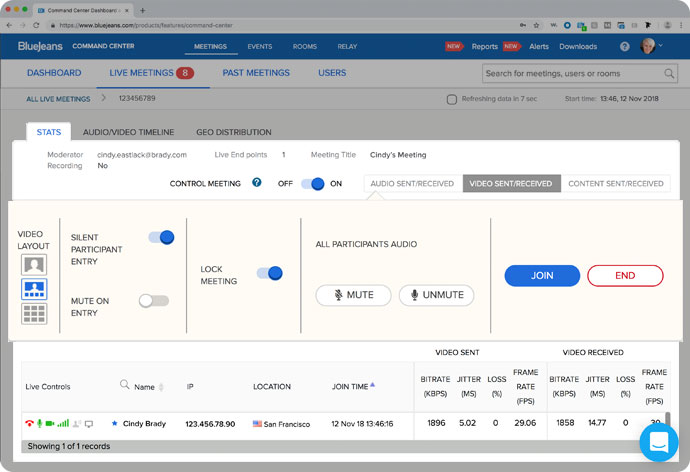The width and height of the screenshot is (690, 472).
Task: Check the Refreshing data checkbox
Action: [x=451, y=99]
